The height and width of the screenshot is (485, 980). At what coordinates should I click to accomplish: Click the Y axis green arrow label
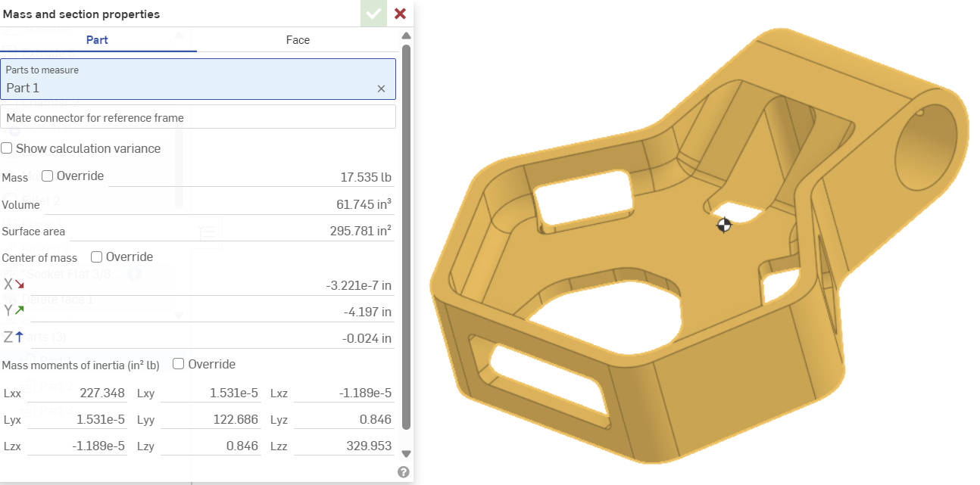click(14, 310)
